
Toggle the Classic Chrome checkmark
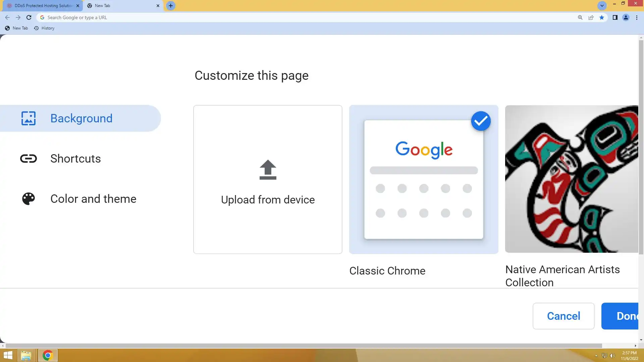click(481, 121)
